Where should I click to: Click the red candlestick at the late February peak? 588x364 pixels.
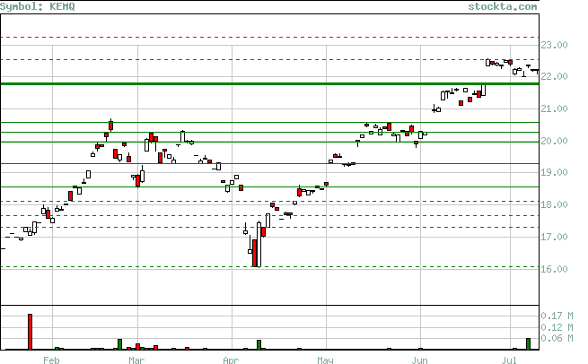point(111,126)
